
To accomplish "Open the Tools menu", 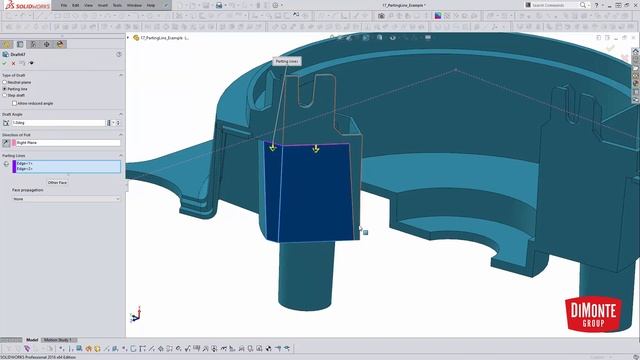I will (x=117, y=5).
